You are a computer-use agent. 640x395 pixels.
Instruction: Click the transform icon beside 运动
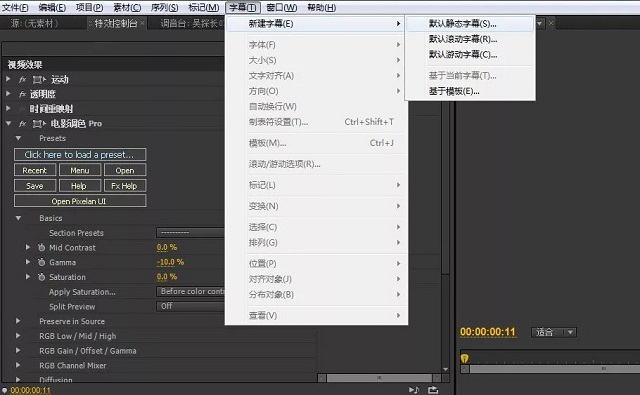(x=39, y=80)
